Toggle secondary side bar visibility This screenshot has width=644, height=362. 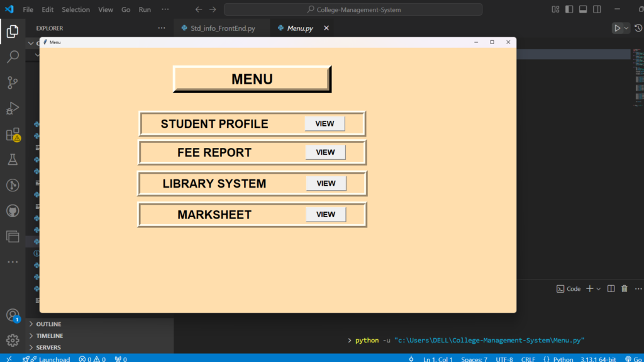click(x=597, y=9)
